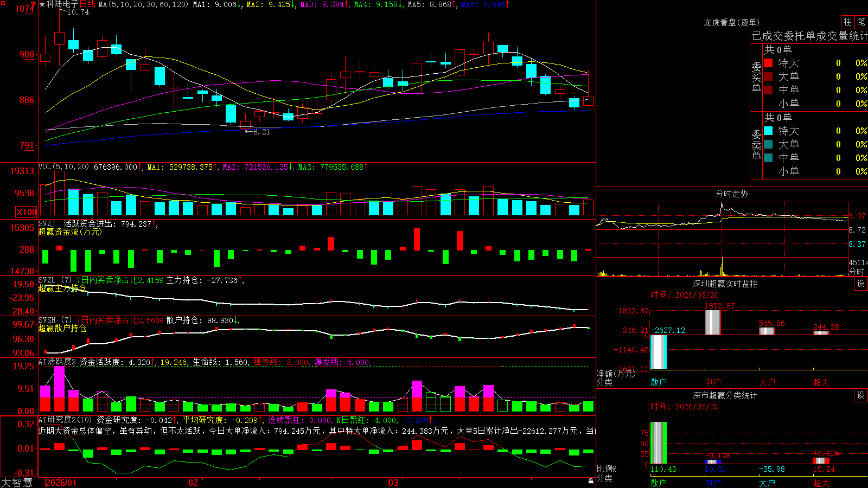Click the small red square icon in top-left corner
Image resolution: width=868 pixels, height=488 pixels.
point(2,2)
